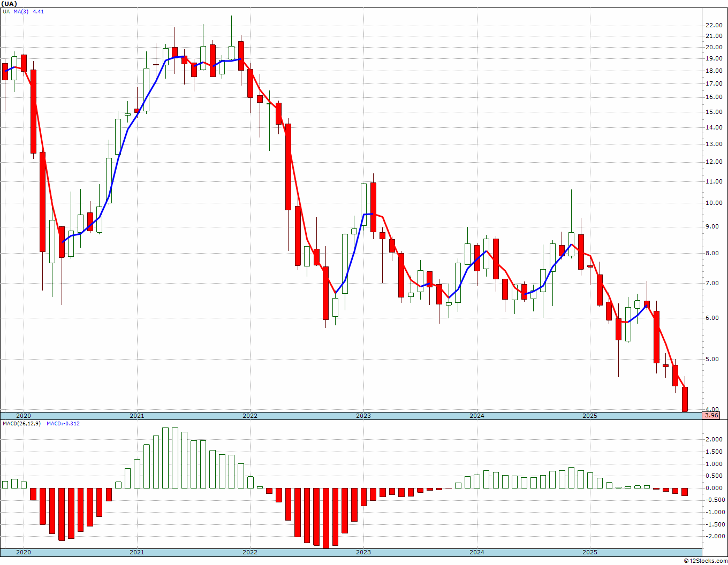
Task: Click the 13.00 price axis label
Action: coord(714,144)
